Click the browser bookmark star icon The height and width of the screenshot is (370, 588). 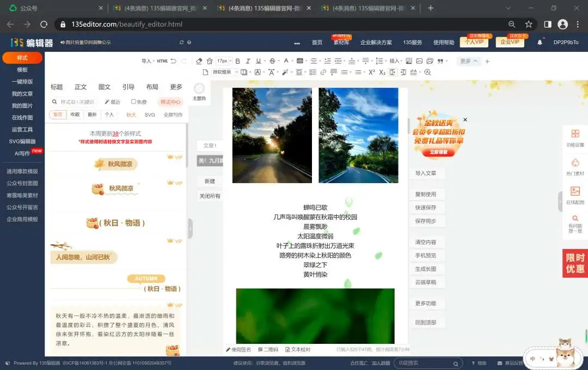pyautogui.click(x=528, y=25)
